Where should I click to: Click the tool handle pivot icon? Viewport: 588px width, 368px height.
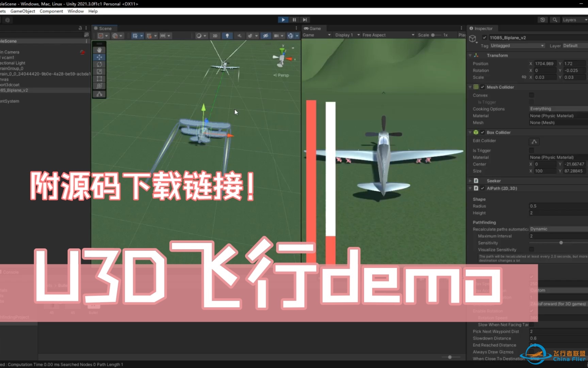click(x=101, y=36)
